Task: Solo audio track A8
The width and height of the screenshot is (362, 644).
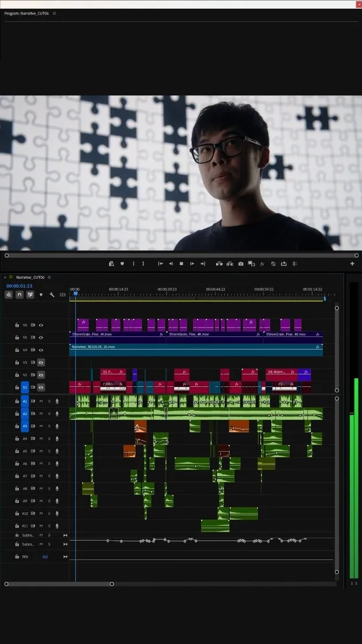Action: [49, 488]
